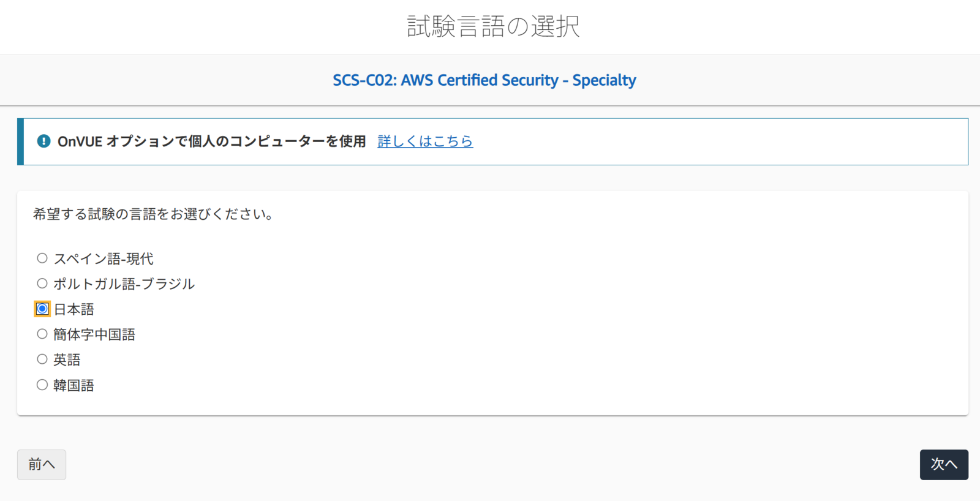980x501 pixels.
Task: Click the 希望する試験の言語 prompt text
Action: (153, 214)
